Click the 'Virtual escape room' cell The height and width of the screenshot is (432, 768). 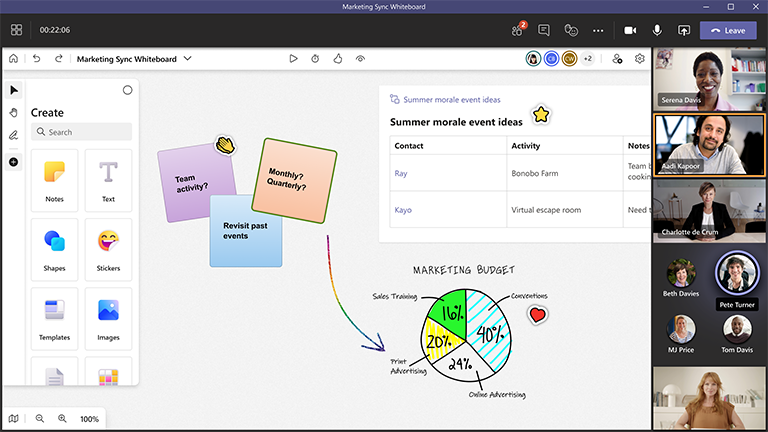pos(565,210)
